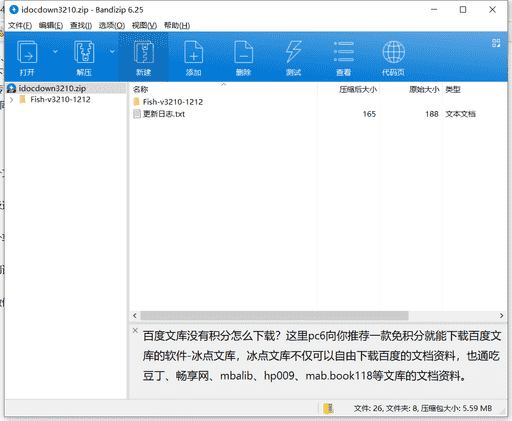Viewport: 512px width, 421px height.
Task: Select idocdown3210.zip root in tree
Action: point(52,88)
